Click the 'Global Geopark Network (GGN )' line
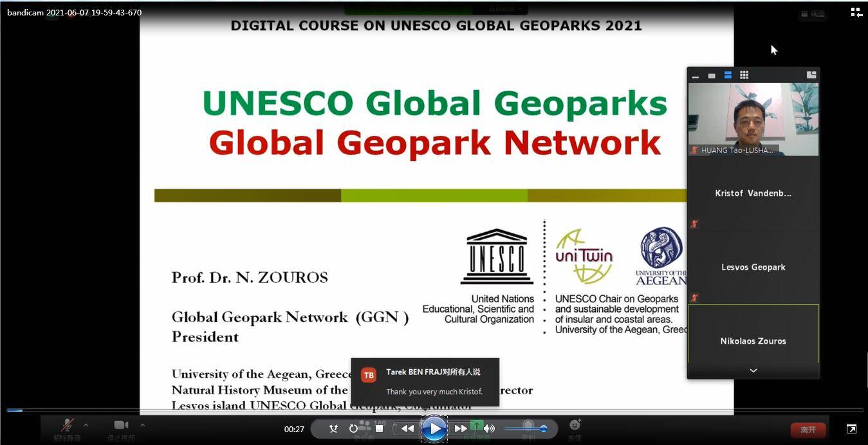 tap(290, 318)
